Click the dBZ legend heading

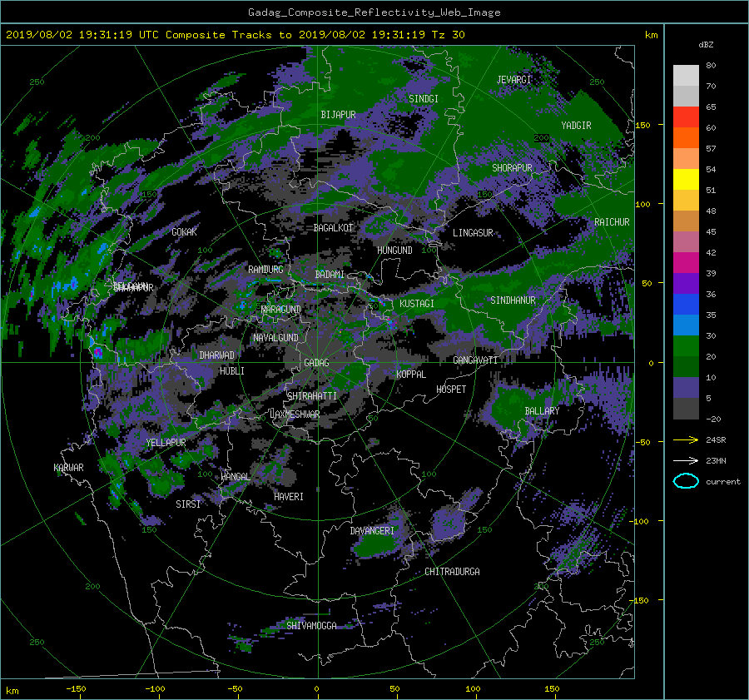[x=706, y=44]
